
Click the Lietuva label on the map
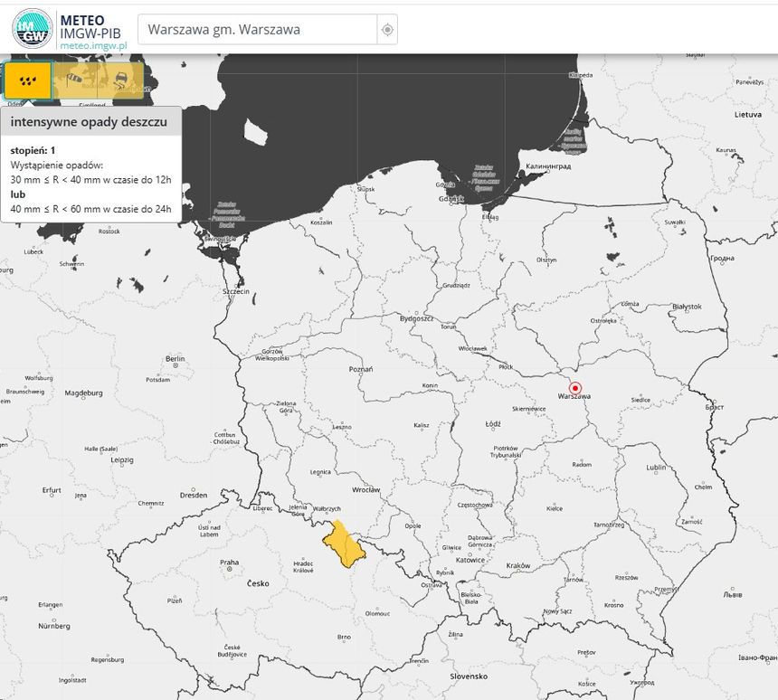coord(748,115)
